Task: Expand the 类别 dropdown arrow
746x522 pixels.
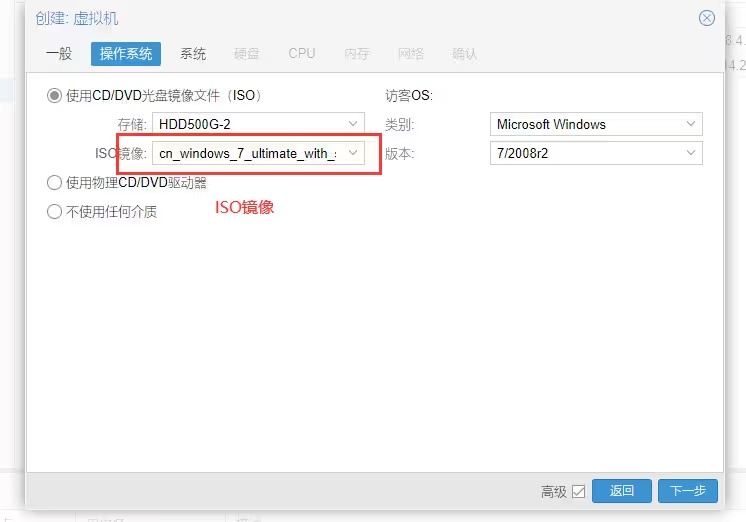Action: [x=691, y=124]
